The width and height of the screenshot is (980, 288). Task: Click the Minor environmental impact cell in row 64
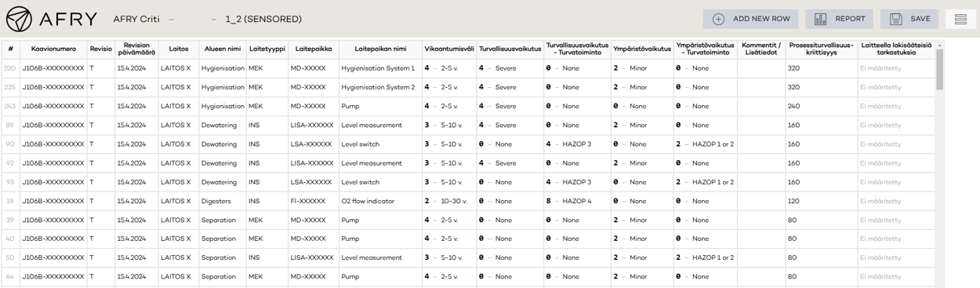(642, 276)
